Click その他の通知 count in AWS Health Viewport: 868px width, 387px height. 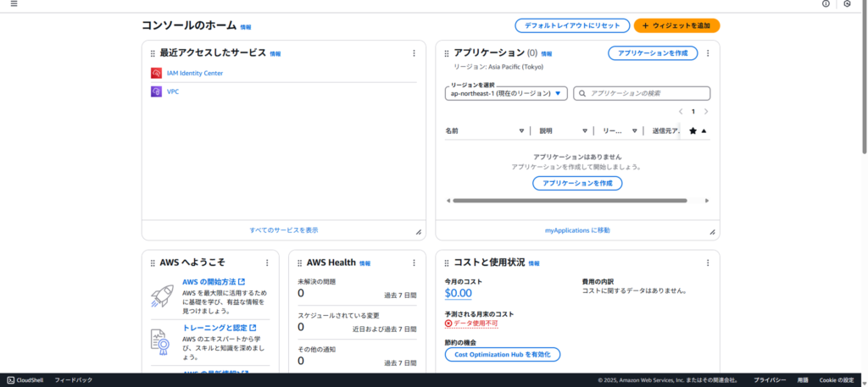tap(301, 361)
